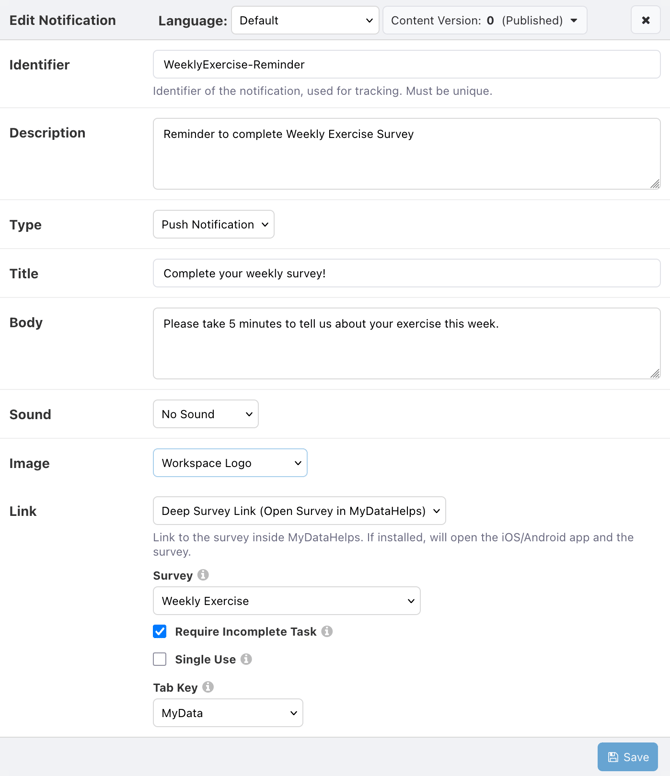This screenshot has height=776, width=670.
Task: Click into the Title input field
Action: pyautogui.click(x=407, y=273)
